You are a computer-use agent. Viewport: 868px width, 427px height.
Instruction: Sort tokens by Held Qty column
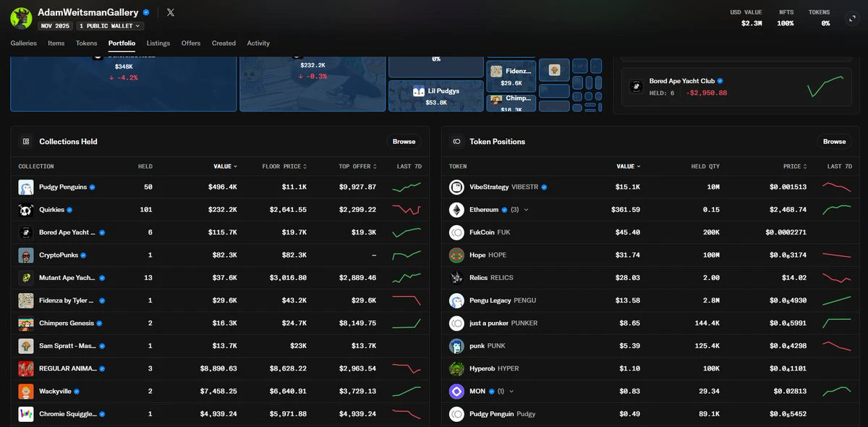(705, 166)
